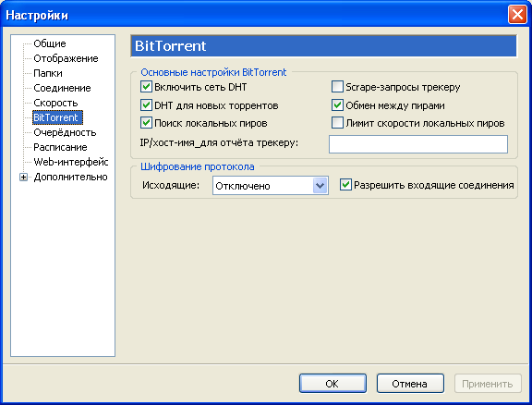The image size is (532, 405).
Task: Toggle the Включить сеть DHT checkbox
Action: pos(146,87)
